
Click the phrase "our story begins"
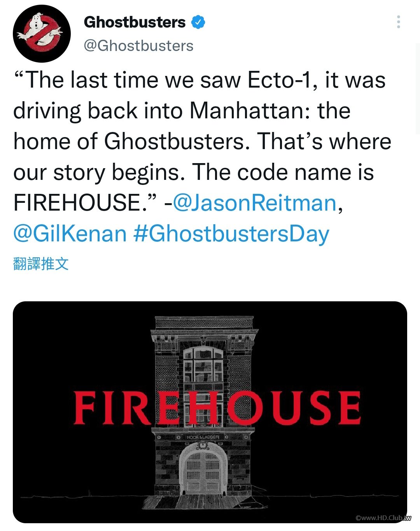(99, 172)
